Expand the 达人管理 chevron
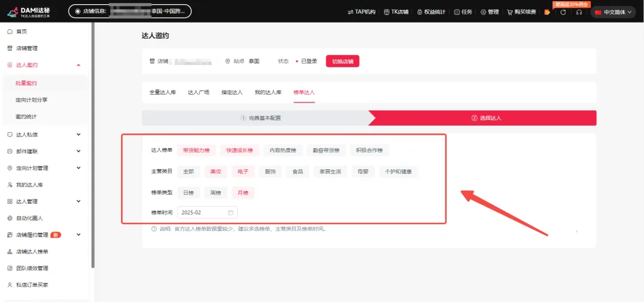The image size is (644, 302). (x=79, y=201)
